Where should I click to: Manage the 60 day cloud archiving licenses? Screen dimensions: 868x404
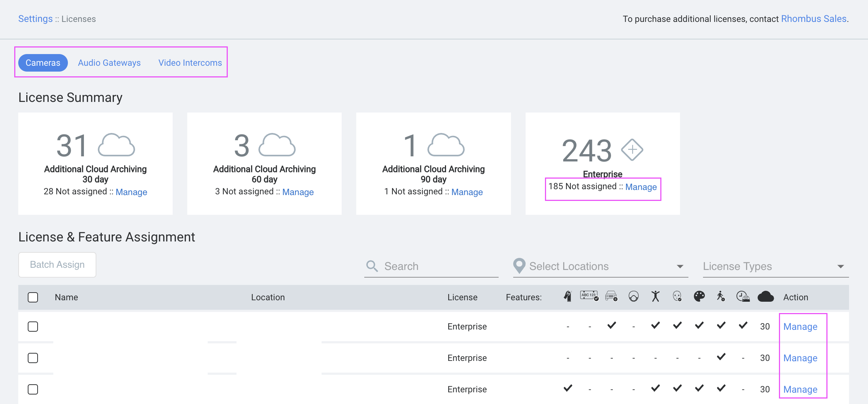click(298, 192)
